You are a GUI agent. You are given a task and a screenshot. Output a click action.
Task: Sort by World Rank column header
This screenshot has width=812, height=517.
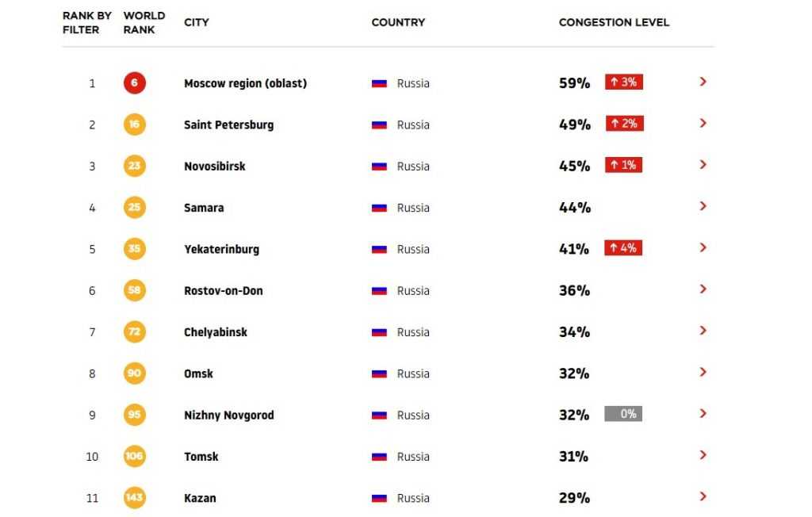click(x=144, y=23)
